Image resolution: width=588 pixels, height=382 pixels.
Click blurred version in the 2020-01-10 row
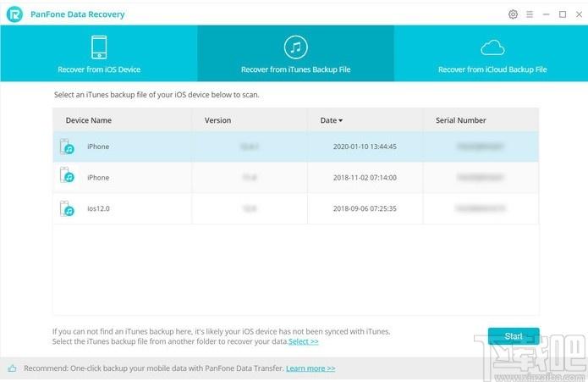250,147
